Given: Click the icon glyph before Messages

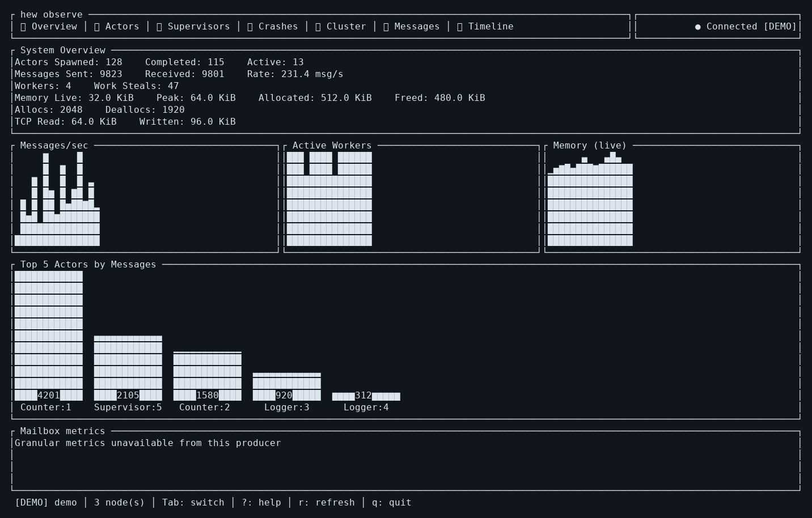Looking at the screenshot, I should (386, 27).
